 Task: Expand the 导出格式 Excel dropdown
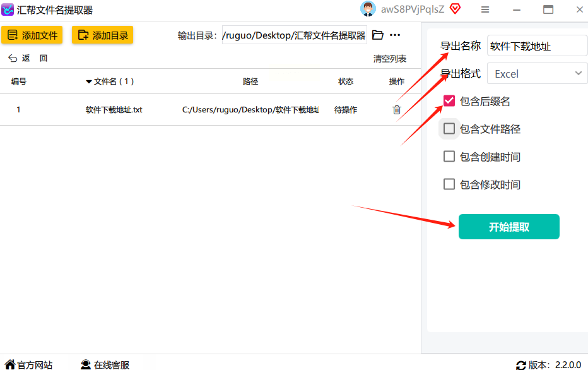pos(538,73)
